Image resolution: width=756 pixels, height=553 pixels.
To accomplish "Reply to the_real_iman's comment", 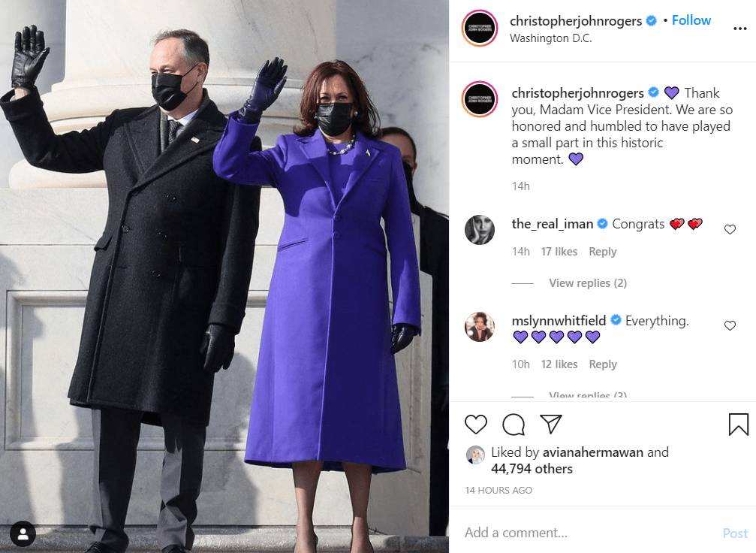I will (603, 252).
